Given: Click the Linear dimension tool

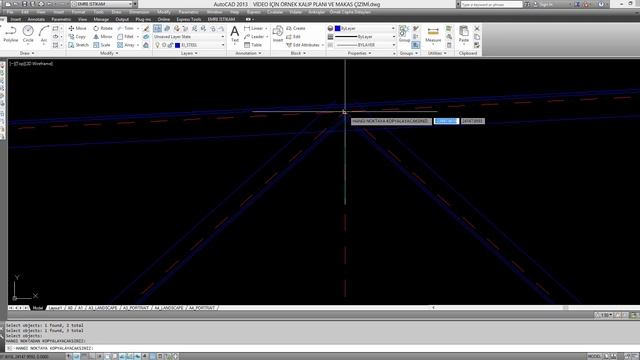Looking at the screenshot, I should pyautogui.click(x=253, y=28).
